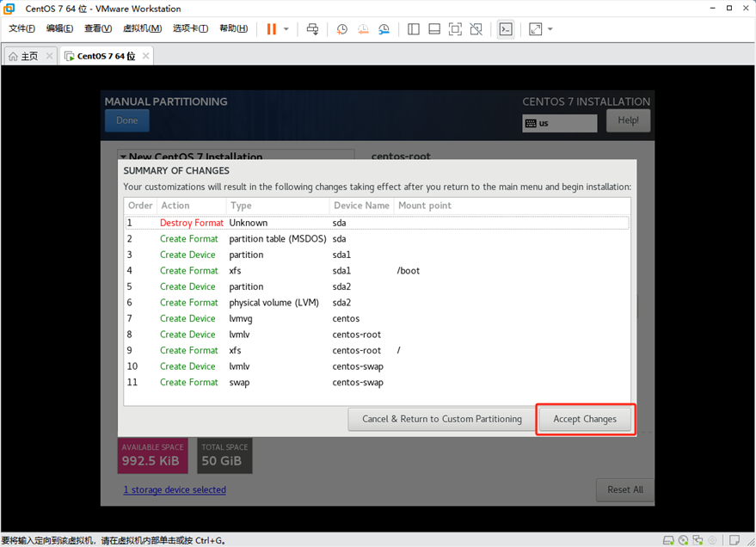Screen dimensions: 756x547
Task: Click the Order column header
Action: [140, 206]
